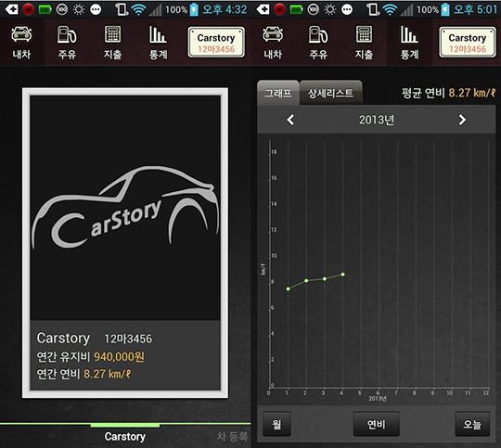Tap phone rotation icon in left status bar
This screenshot has height=448, width=501.
tap(122, 9)
